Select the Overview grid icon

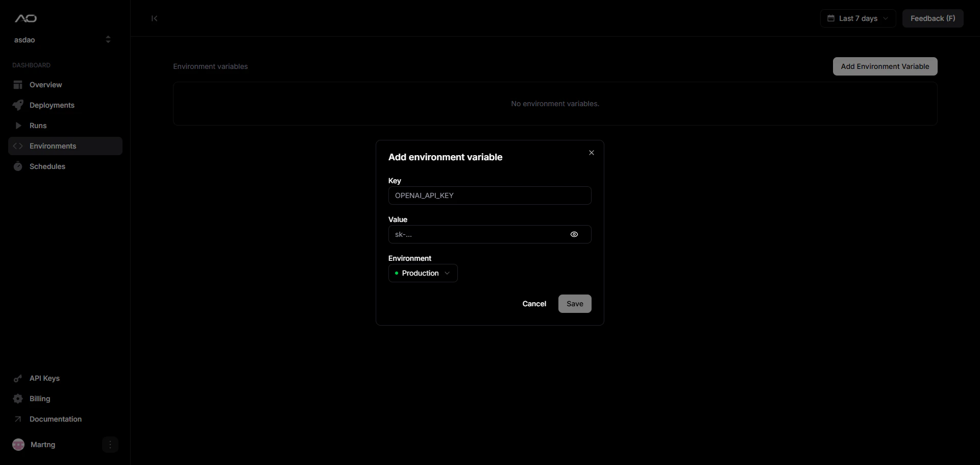tap(18, 84)
